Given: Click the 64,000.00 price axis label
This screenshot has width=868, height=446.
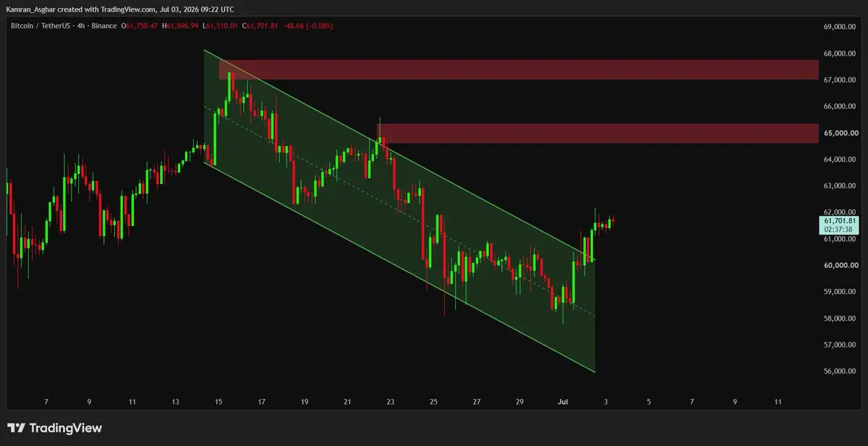Looking at the screenshot, I should pyautogui.click(x=841, y=159).
